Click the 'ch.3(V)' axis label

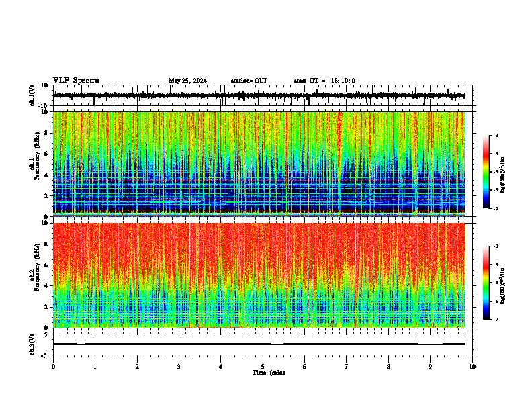[32, 345]
